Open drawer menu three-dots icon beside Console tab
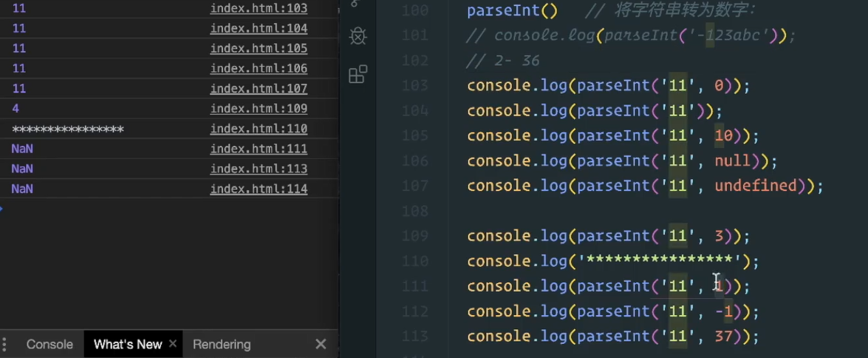868x358 pixels. tap(3, 344)
